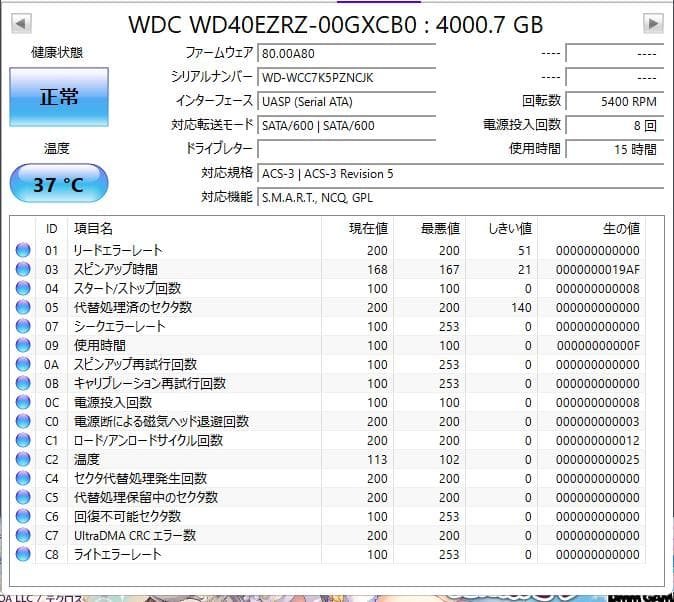Click status orb for ID C6 回復不可能セクタ数
The image size is (674, 602).
coord(23,516)
